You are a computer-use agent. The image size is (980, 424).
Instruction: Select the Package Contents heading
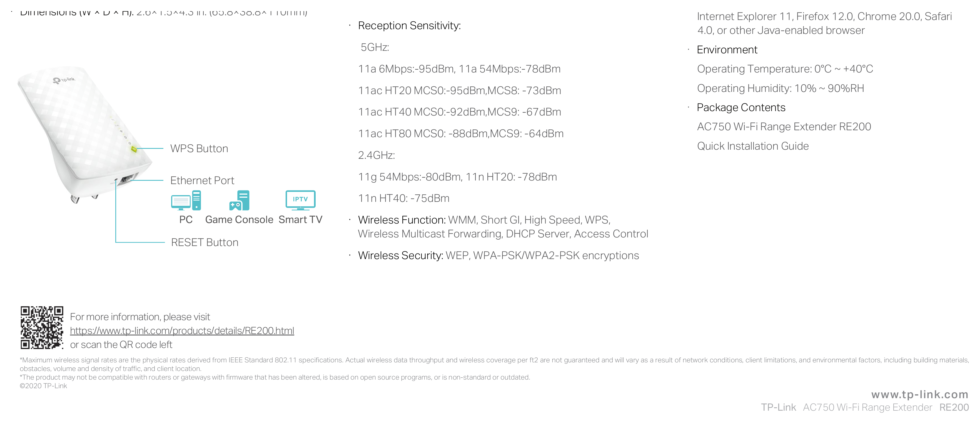click(741, 108)
